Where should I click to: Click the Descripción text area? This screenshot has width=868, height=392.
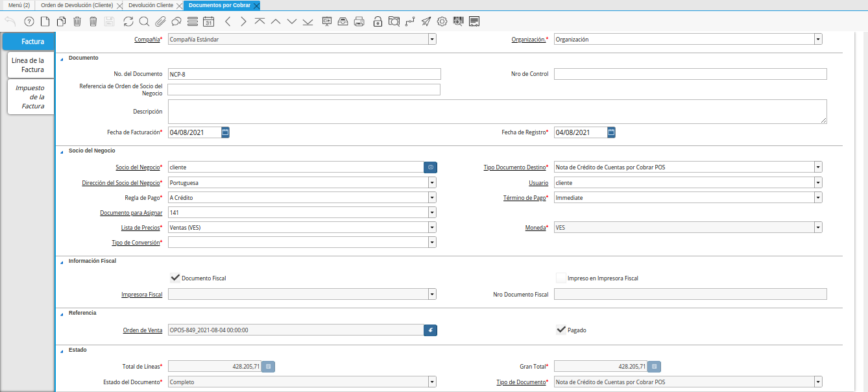(x=497, y=111)
